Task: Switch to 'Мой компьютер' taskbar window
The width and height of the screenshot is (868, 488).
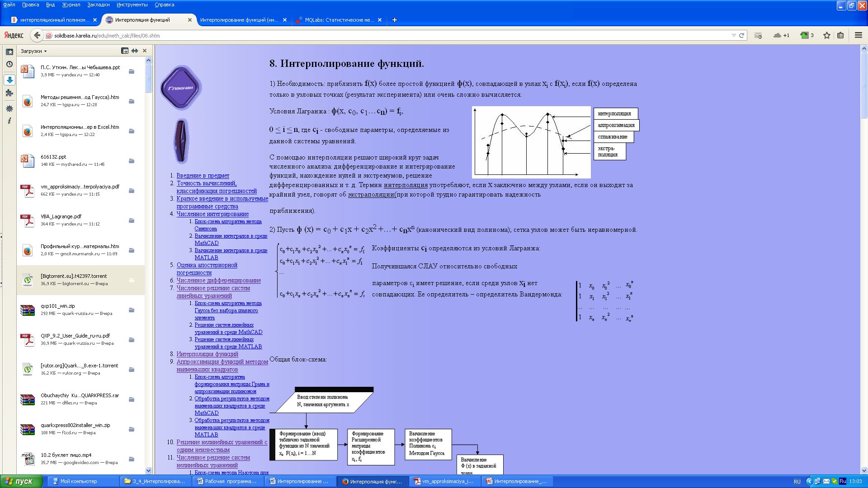Action: tap(84, 481)
